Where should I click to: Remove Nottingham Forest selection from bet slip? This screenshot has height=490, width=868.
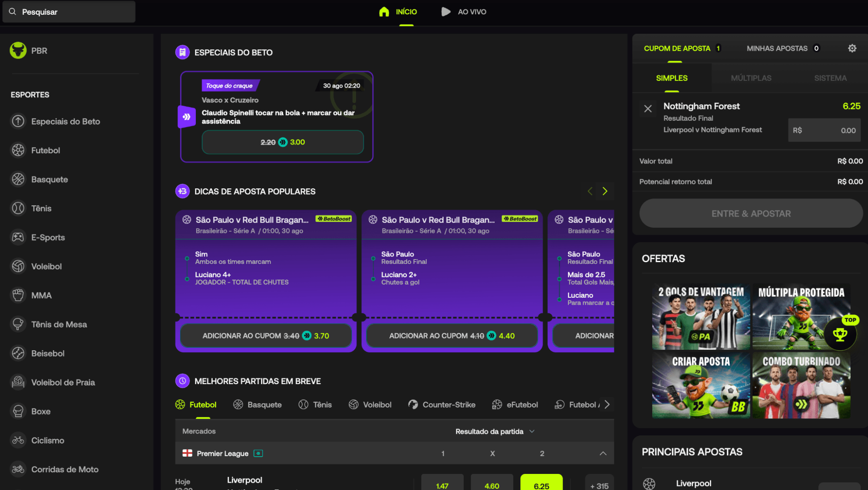click(647, 109)
